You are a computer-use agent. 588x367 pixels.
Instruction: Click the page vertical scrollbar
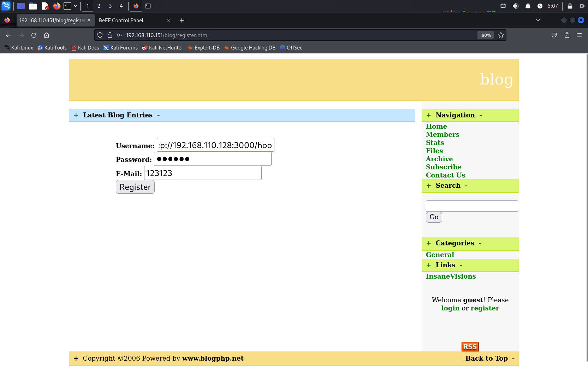[x=587, y=207]
